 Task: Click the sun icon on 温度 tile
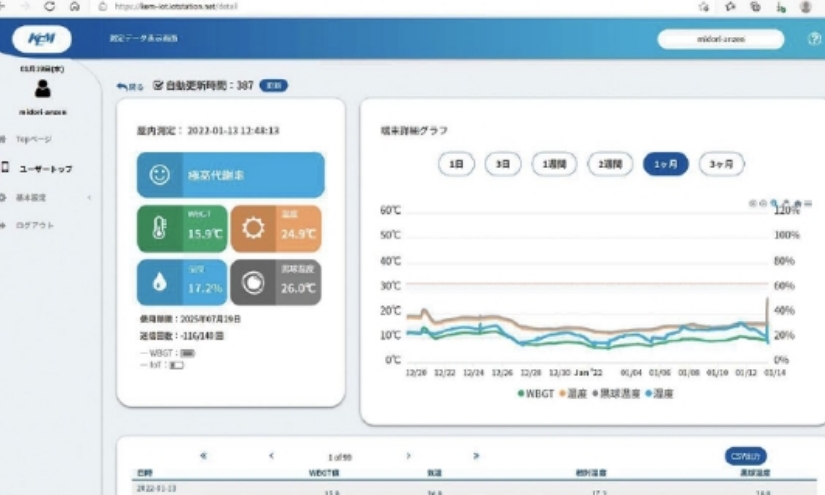click(x=253, y=228)
